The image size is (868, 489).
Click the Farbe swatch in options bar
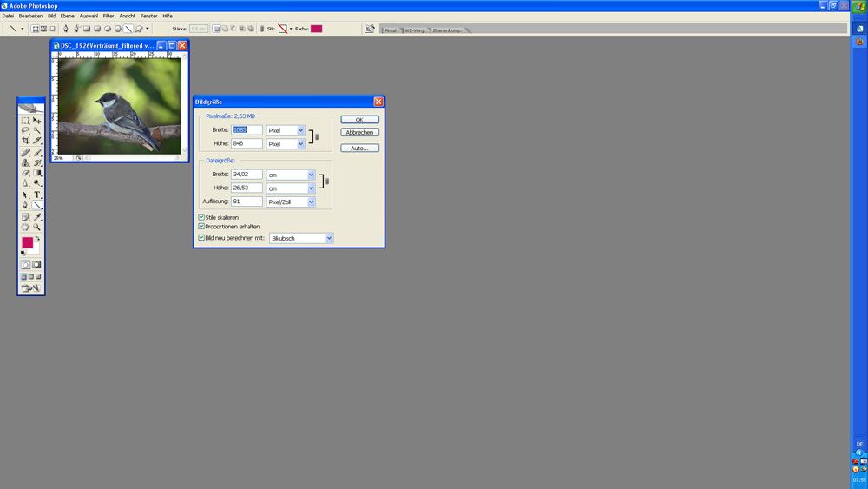317,29
